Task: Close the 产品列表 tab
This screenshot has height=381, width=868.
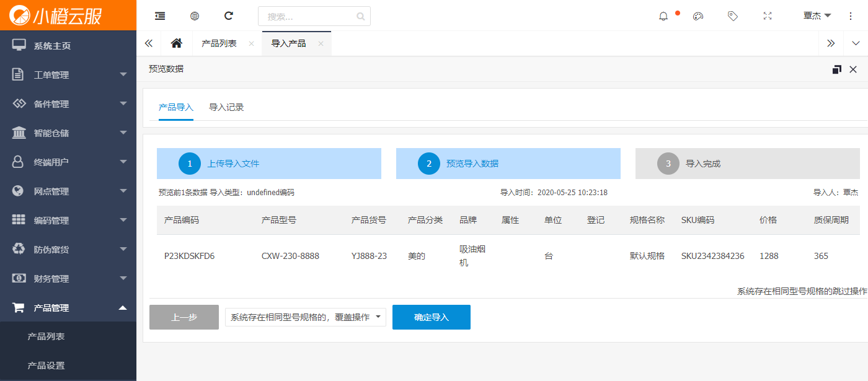Action: click(251, 43)
